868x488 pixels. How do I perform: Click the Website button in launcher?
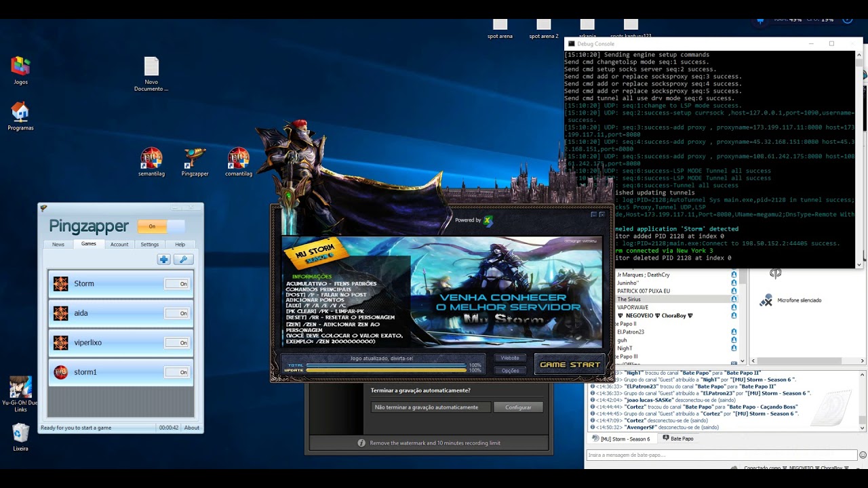click(x=510, y=358)
